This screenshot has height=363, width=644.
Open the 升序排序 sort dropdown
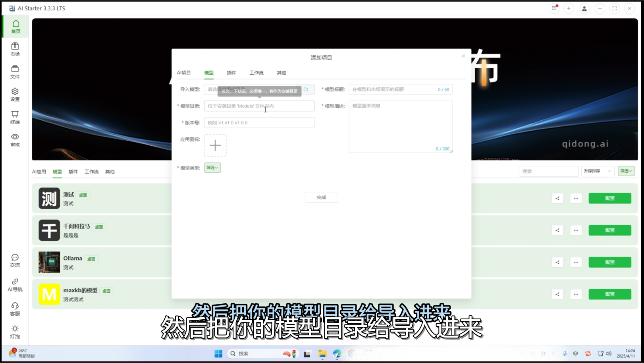coord(598,171)
